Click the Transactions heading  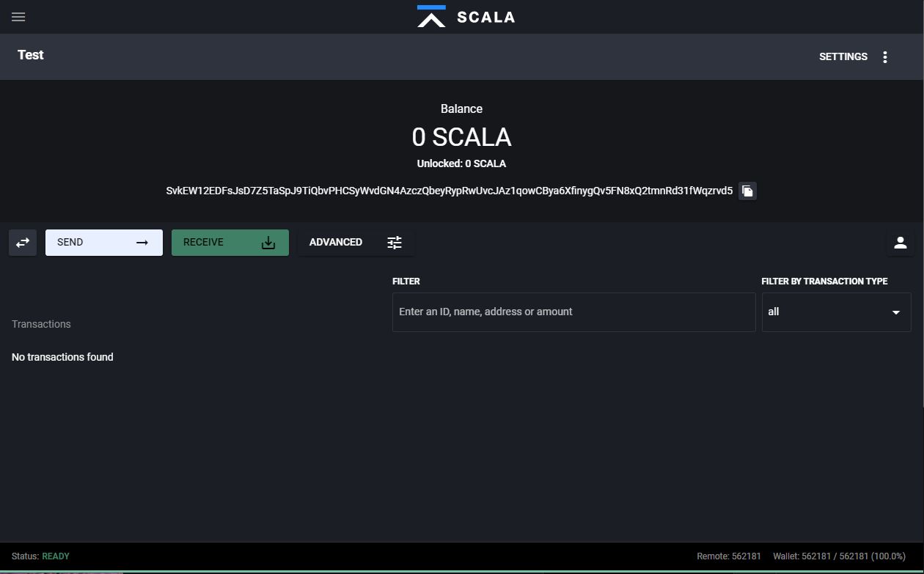[x=41, y=324]
